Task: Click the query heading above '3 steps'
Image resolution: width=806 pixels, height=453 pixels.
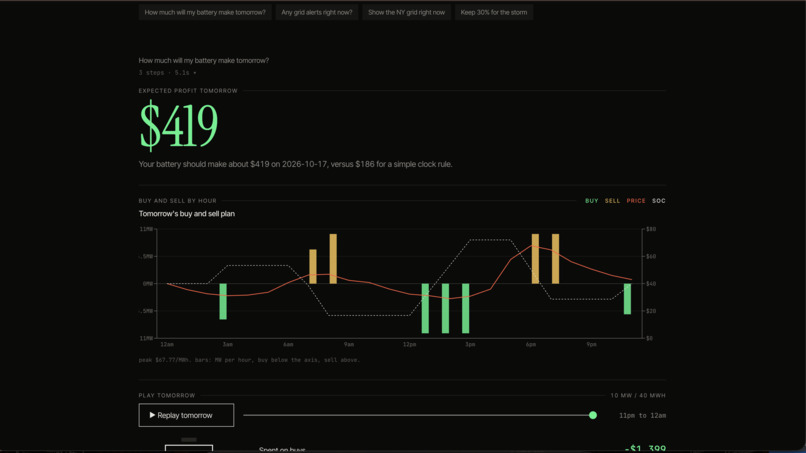Action: pos(204,61)
